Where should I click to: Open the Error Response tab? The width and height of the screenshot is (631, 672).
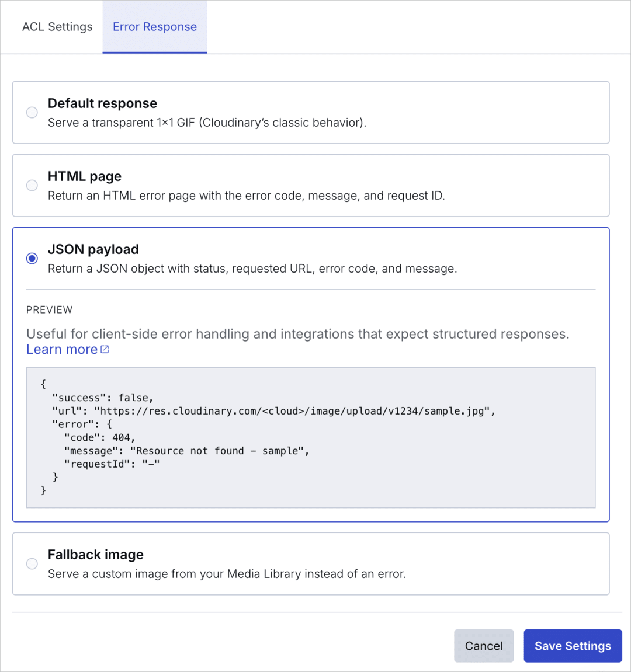pyautogui.click(x=155, y=27)
